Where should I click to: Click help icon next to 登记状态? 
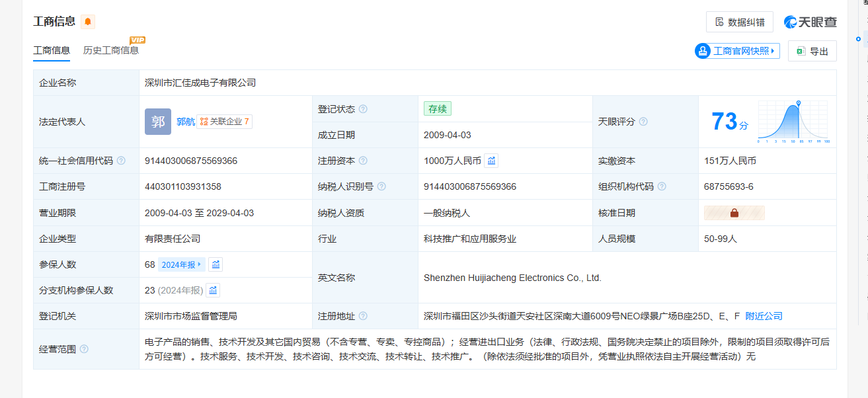point(363,109)
